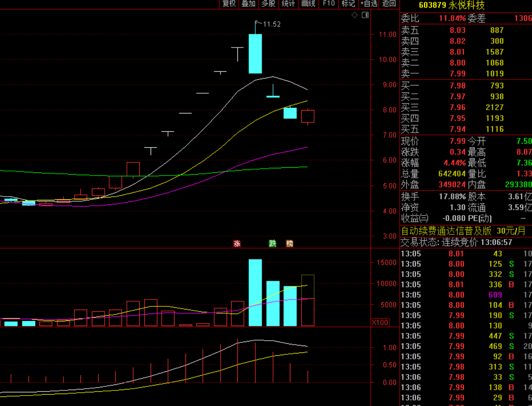Add the stock via +自选

[x=369, y=4]
